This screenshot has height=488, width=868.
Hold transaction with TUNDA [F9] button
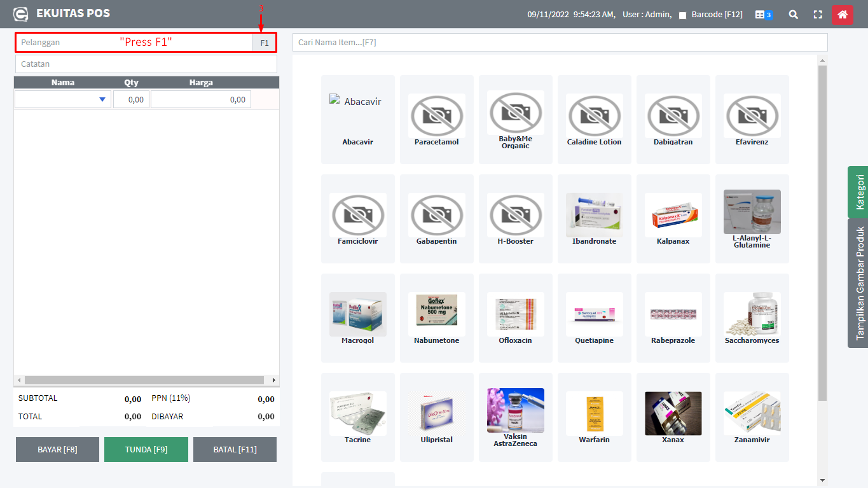click(146, 449)
